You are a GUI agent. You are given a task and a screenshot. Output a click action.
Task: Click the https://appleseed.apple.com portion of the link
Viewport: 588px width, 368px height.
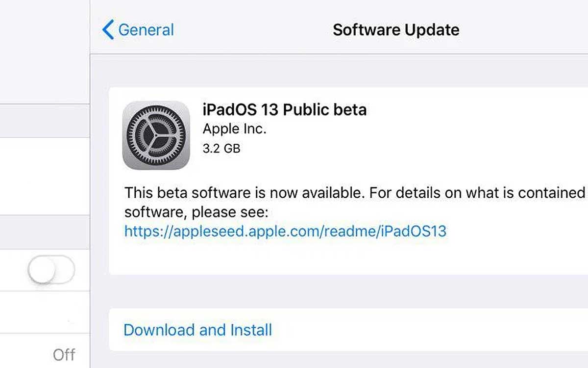point(222,231)
